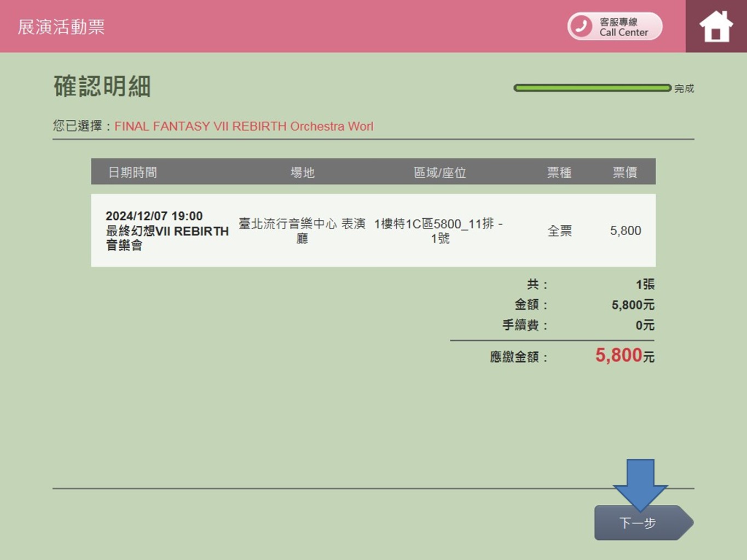Go to the home screen via house icon
Image resolution: width=747 pixels, height=560 pixels.
(x=716, y=26)
